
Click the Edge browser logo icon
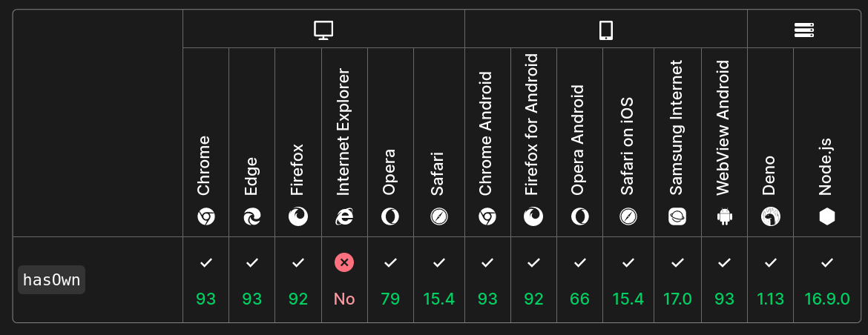(251, 216)
